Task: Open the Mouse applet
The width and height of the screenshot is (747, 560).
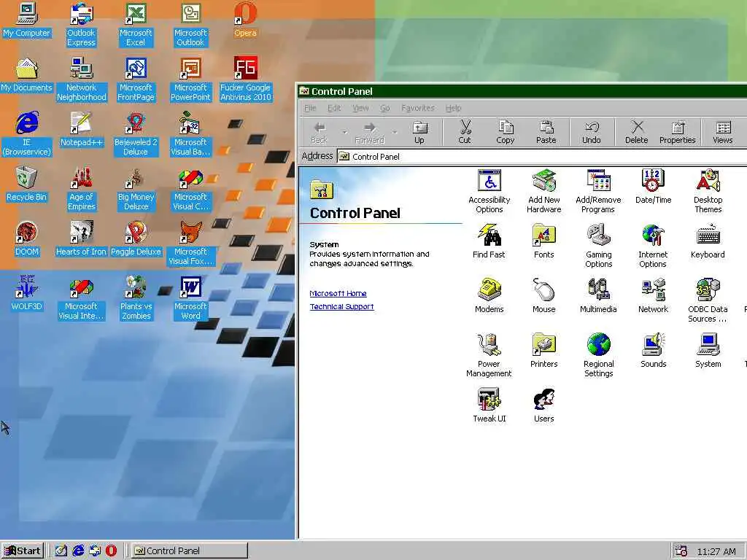Action: coord(544,296)
